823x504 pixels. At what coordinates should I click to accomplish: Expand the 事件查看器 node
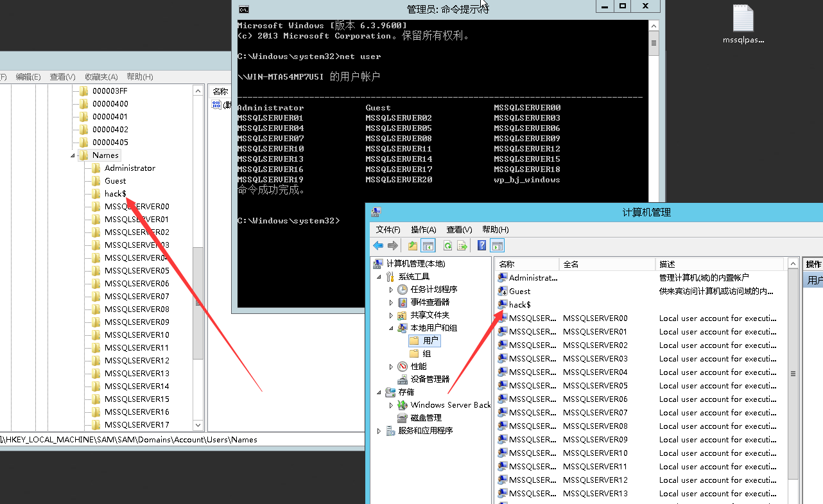pos(391,302)
